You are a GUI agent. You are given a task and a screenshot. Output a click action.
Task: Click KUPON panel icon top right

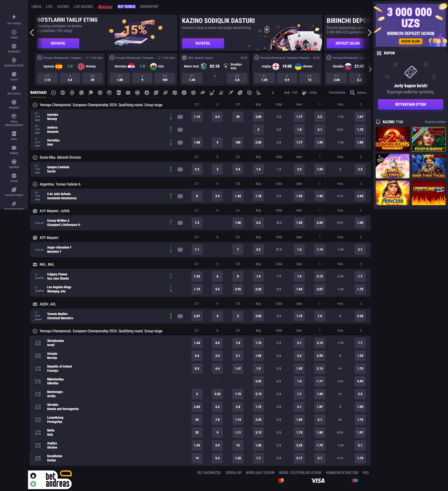(379, 53)
